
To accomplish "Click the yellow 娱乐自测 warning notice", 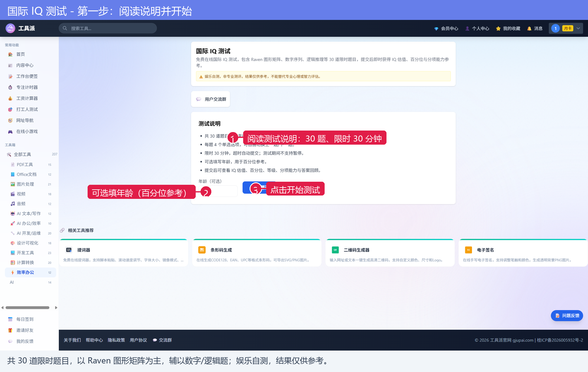I will tap(323, 76).
